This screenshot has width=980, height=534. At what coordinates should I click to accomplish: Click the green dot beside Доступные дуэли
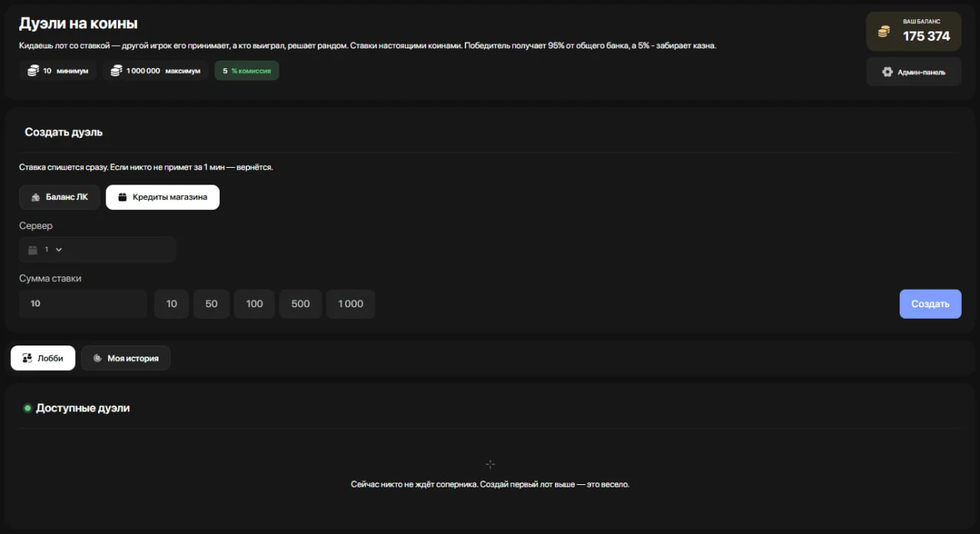tap(28, 408)
